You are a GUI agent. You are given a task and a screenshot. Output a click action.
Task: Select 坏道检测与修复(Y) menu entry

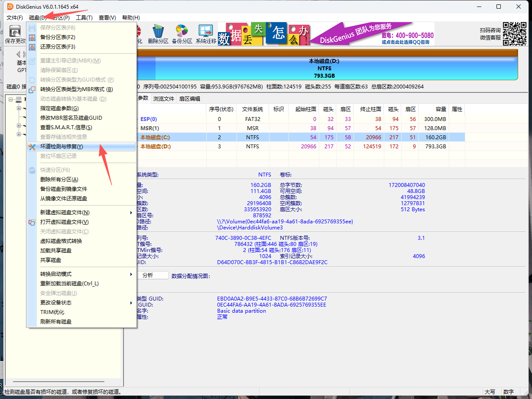(x=81, y=147)
